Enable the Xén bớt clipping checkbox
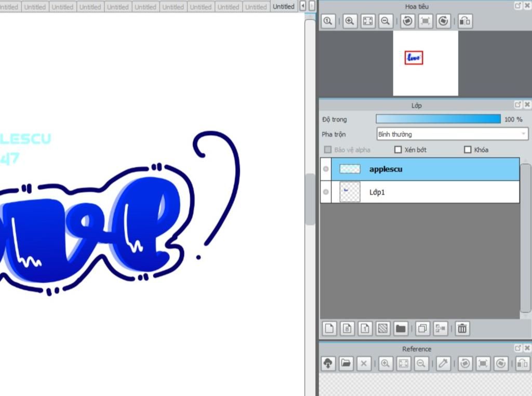The width and height of the screenshot is (532, 396). pyautogui.click(x=398, y=150)
